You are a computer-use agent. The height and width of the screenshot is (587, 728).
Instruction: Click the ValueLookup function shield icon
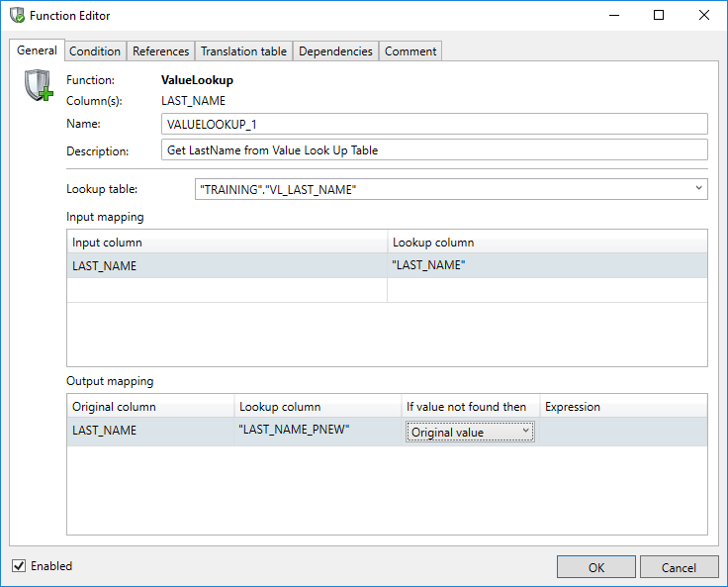38,87
